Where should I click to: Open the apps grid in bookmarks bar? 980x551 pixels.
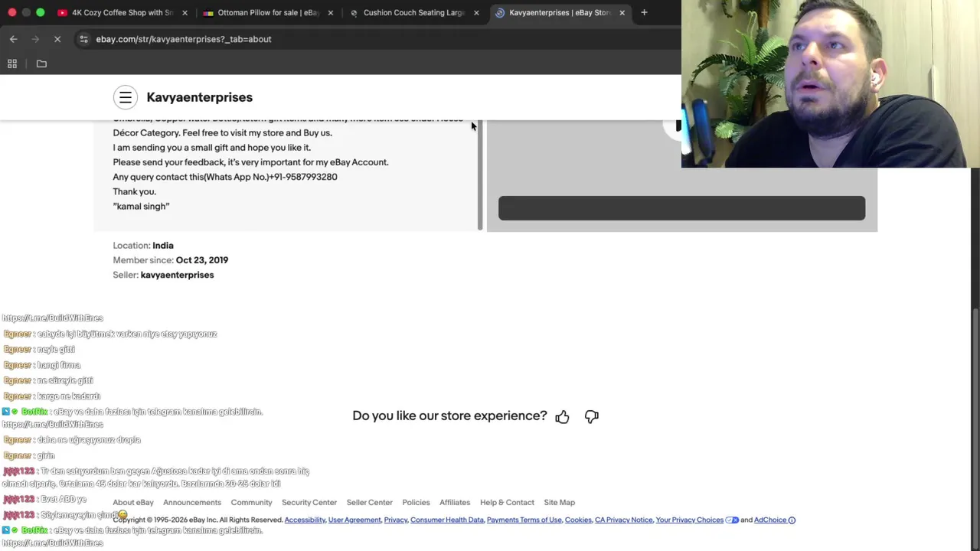[12, 64]
